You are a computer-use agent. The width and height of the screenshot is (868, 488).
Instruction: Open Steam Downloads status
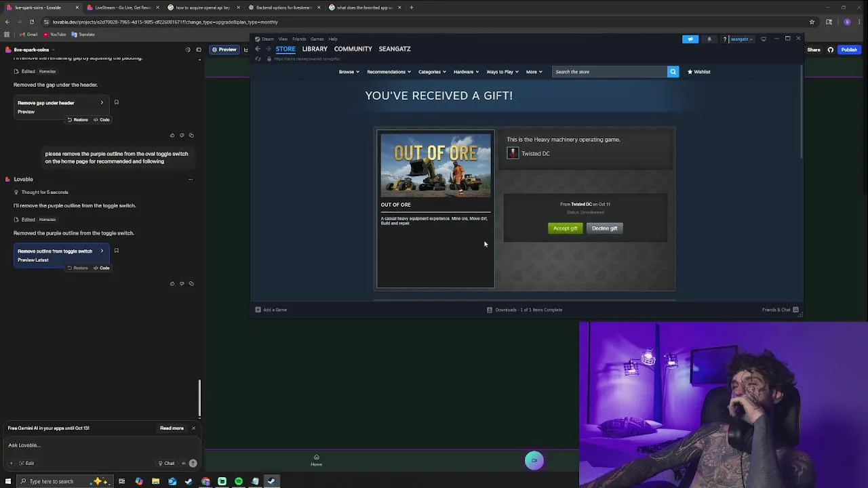coord(525,310)
